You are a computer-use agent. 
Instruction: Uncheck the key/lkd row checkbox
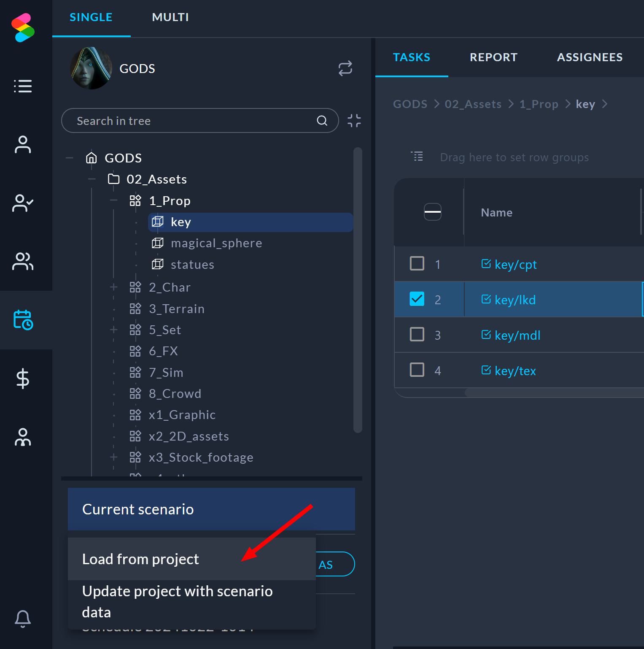(417, 299)
